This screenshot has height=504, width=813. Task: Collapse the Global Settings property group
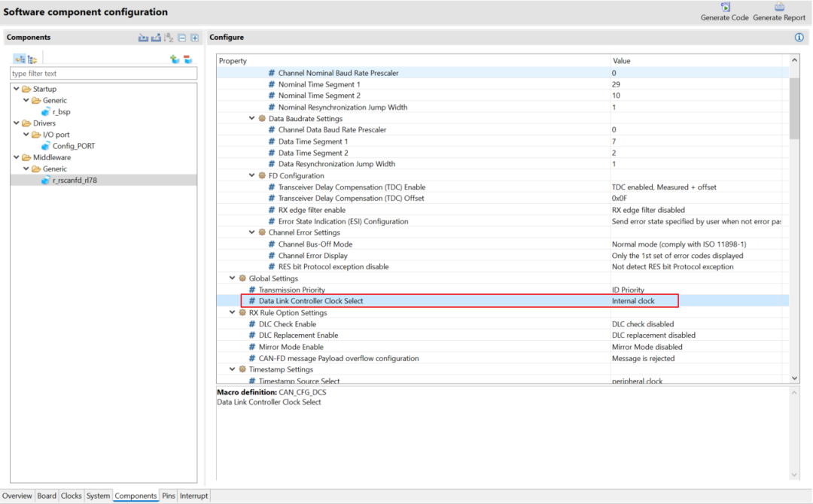tap(233, 278)
